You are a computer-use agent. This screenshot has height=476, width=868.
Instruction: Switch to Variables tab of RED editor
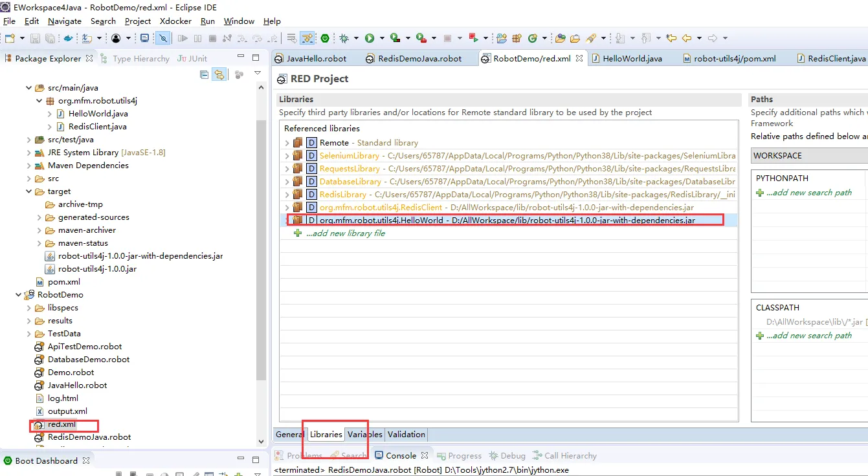pyautogui.click(x=365, y=435)
